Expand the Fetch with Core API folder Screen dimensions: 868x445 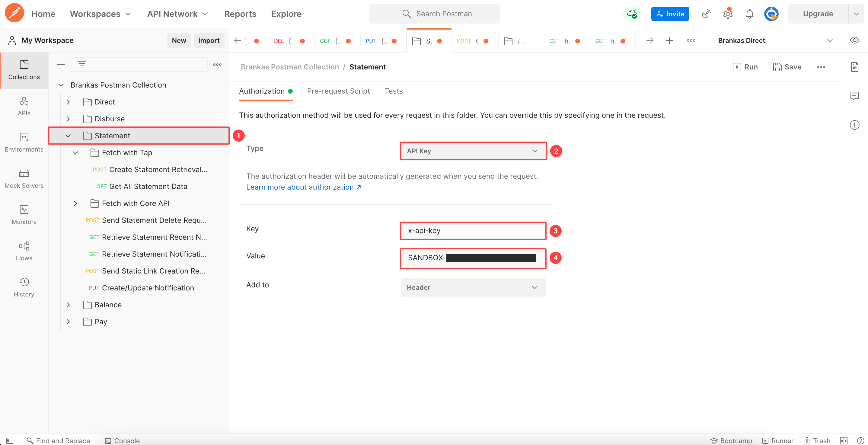(75, 203)
